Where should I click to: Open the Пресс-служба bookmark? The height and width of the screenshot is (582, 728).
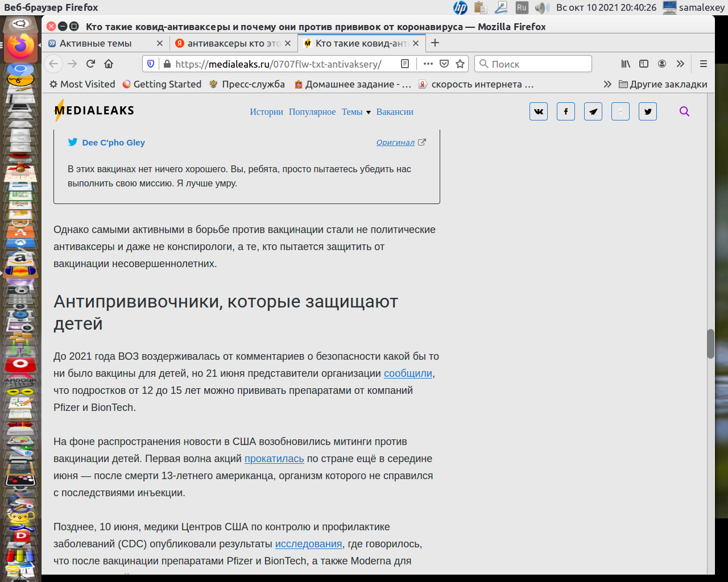pyautogui.click(x=247, y=84)
